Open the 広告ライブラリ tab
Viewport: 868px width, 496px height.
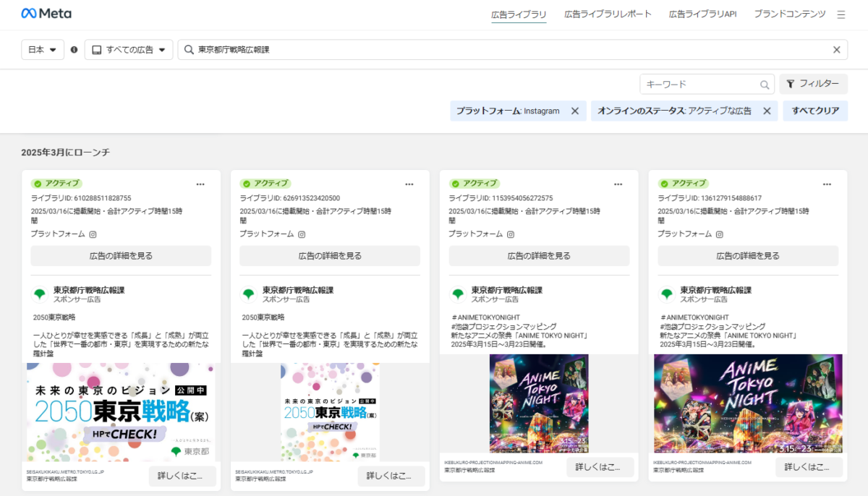tap(519, 14)
